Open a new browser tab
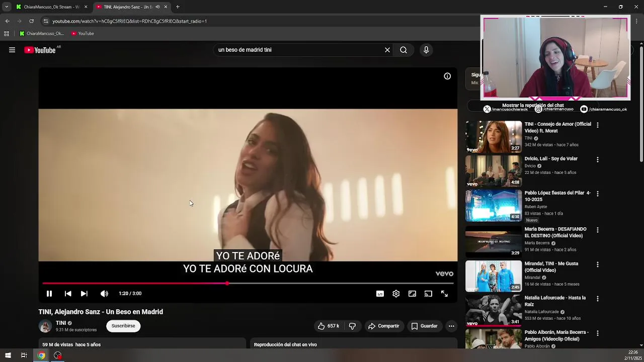 pos(178,7)
